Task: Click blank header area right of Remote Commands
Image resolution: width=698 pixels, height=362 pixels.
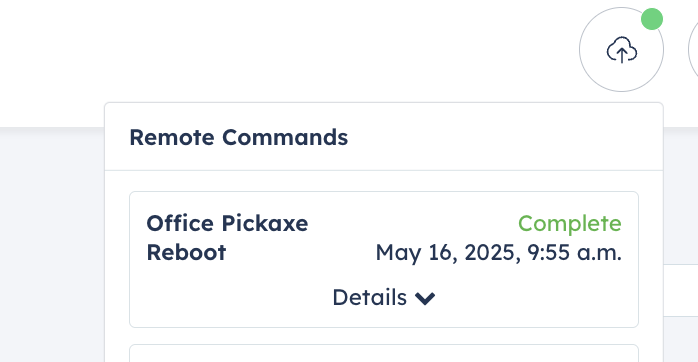Action: [x=505, y=137]
